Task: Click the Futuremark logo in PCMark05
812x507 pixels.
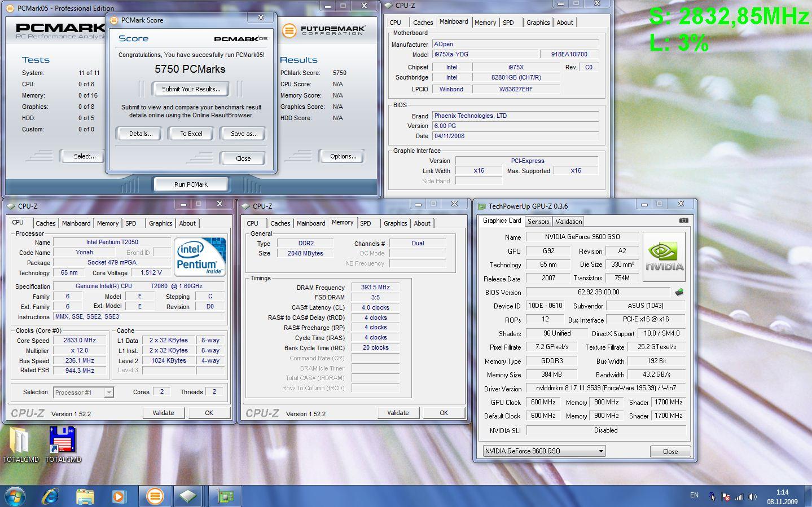Action: tap(324, 30)
